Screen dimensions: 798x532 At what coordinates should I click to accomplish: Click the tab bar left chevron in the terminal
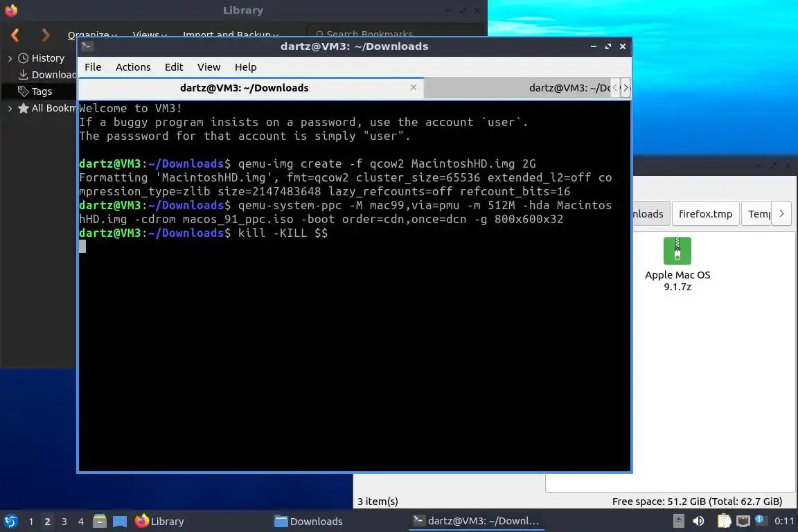(x=615, y=87)
